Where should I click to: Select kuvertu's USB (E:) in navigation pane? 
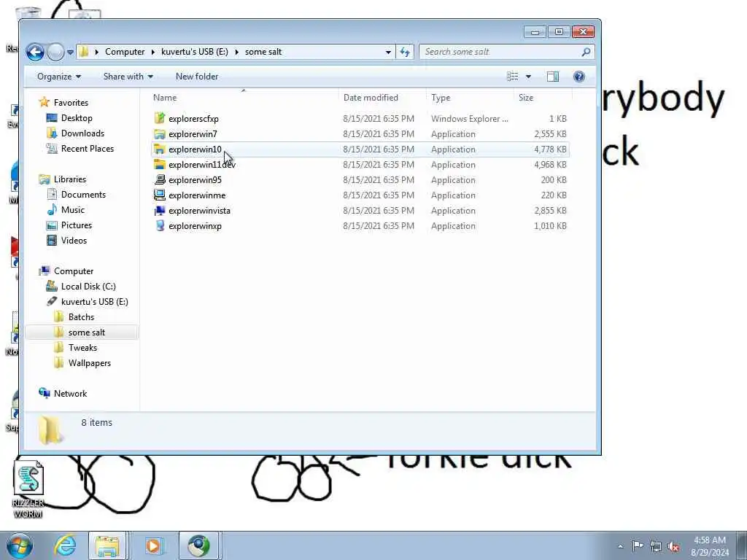click(94, 301)
